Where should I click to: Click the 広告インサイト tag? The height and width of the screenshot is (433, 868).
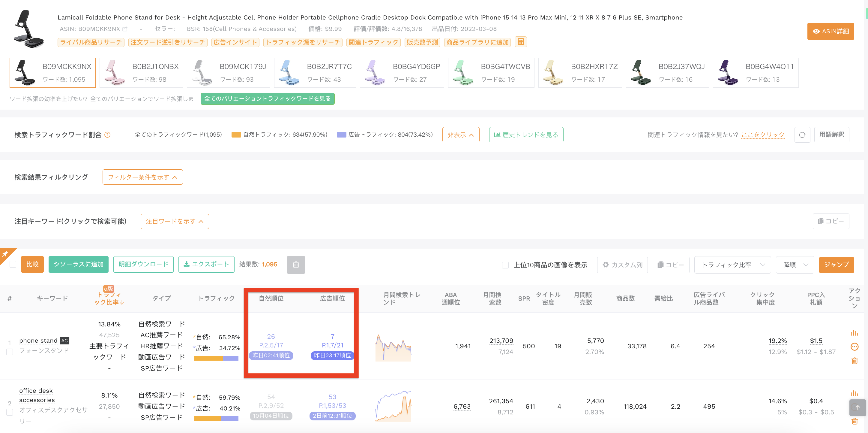click(235, 42)
